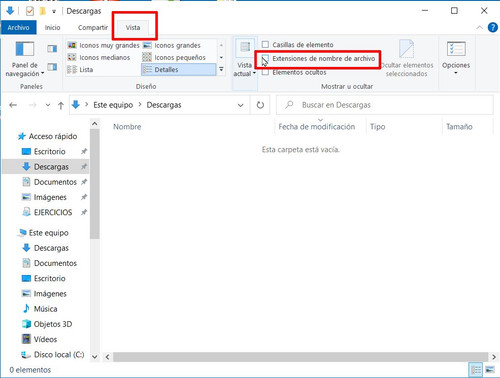Toggle Elementos ocultos checkbox
500x378 pixels.
tap(265, 72)
